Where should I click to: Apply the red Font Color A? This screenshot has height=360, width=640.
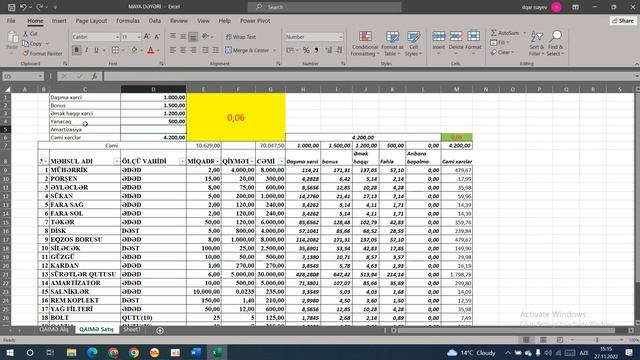(151, 50)
